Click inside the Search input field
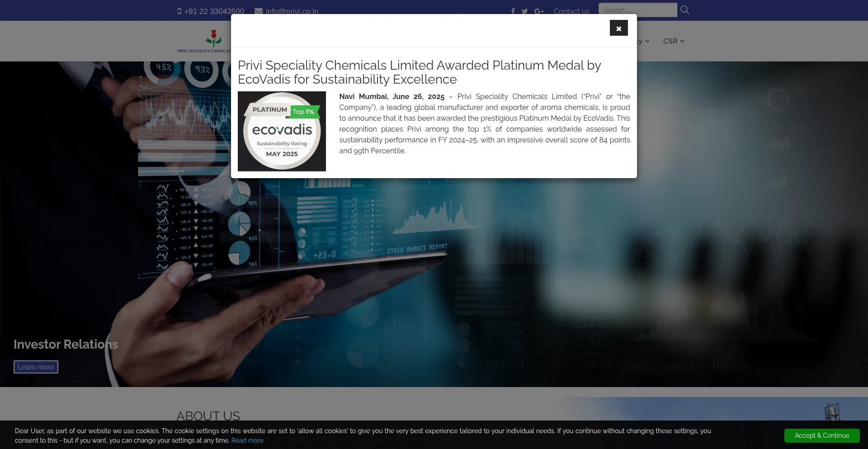 pos(637,10)
